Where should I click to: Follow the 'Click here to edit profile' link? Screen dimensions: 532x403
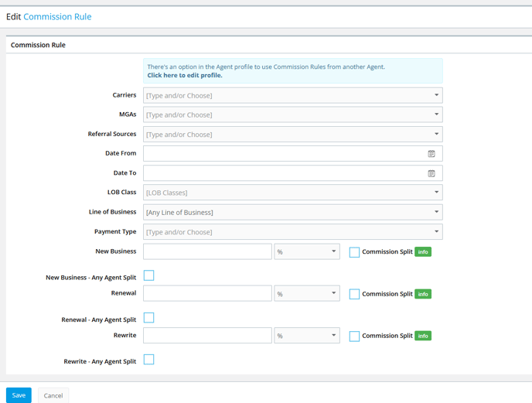point(185,75)
